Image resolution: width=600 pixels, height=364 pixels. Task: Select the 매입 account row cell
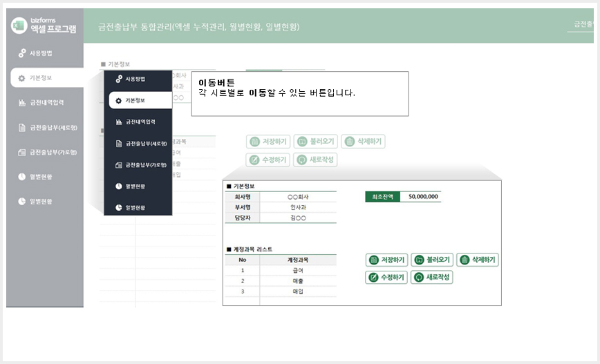tap(298, 291)
